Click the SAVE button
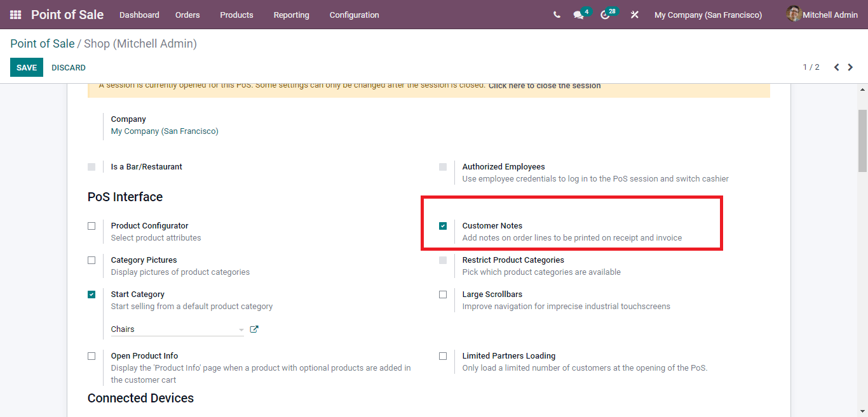Screen dimensions: 868x417 [x=27, y=67]
